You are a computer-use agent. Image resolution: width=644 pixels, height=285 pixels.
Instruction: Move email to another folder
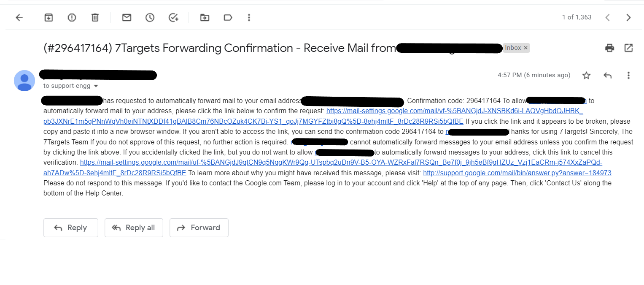pos(205,17)
